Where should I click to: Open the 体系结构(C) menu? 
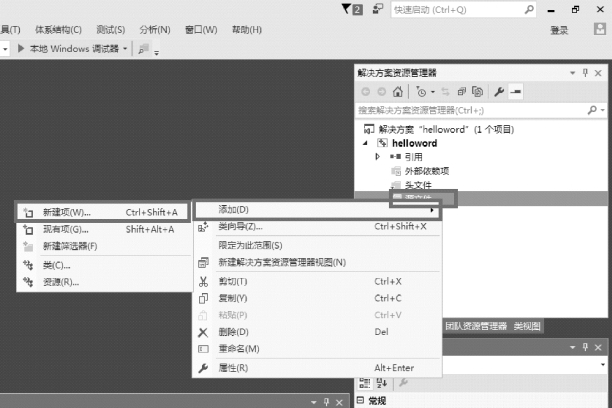tap(59, 30)
